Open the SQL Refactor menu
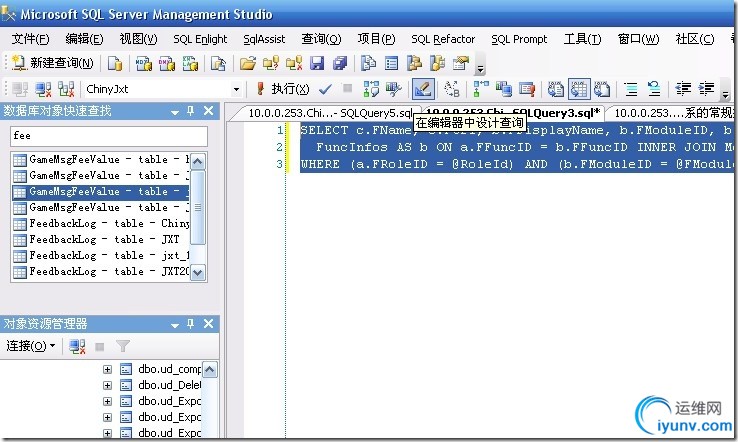Screen dimensions: 738x442 tap(443, 39)
